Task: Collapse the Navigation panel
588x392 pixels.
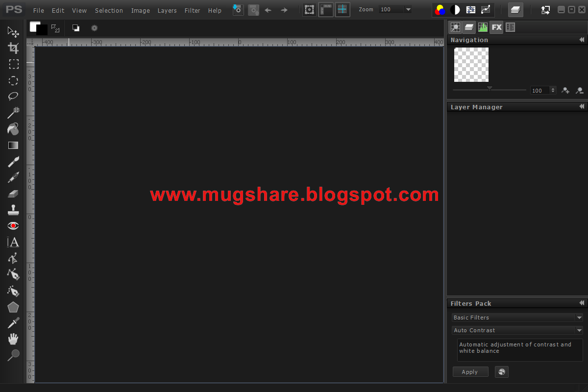Action: click(x=582, y=40)
